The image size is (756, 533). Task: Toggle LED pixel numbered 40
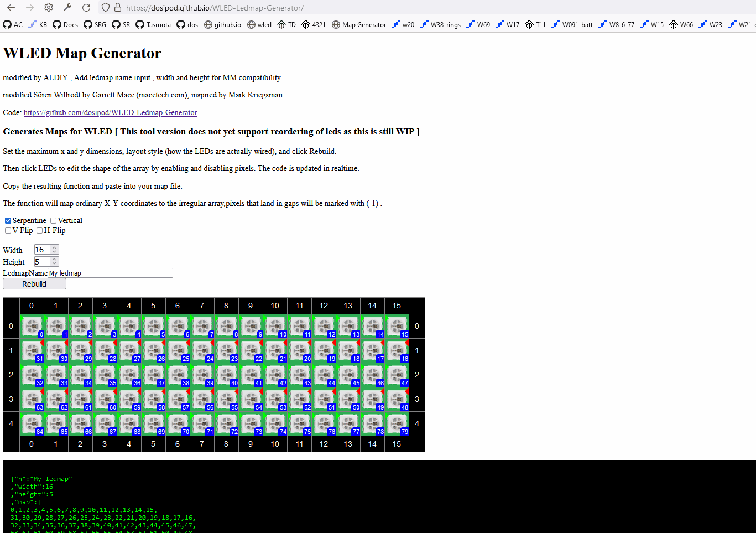(227, 375)
